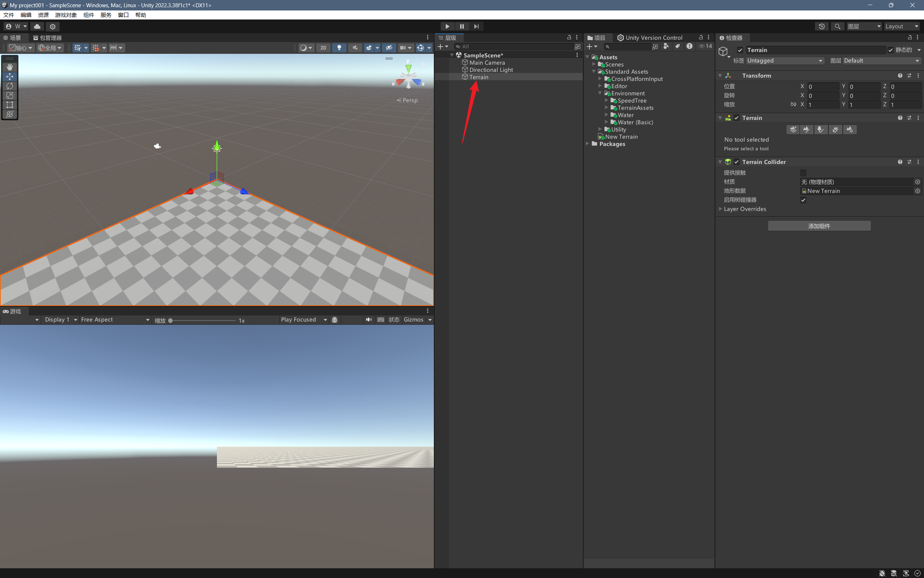
Task: Select the Paint Terrain tool
Action: tap(806, 130)
